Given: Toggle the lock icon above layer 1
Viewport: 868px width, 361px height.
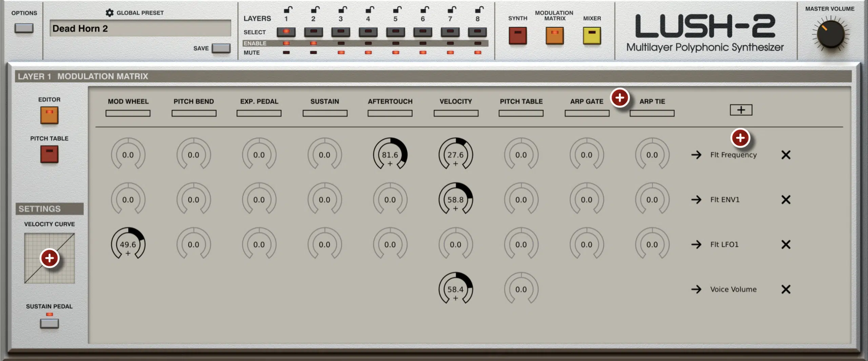Looking at the screenshot, I should point(288,9).
